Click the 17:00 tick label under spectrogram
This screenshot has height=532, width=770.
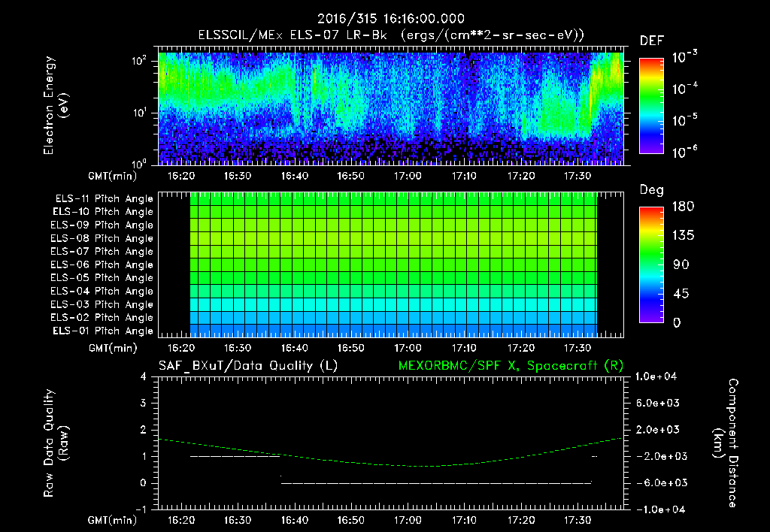click(x=408, y=176)
